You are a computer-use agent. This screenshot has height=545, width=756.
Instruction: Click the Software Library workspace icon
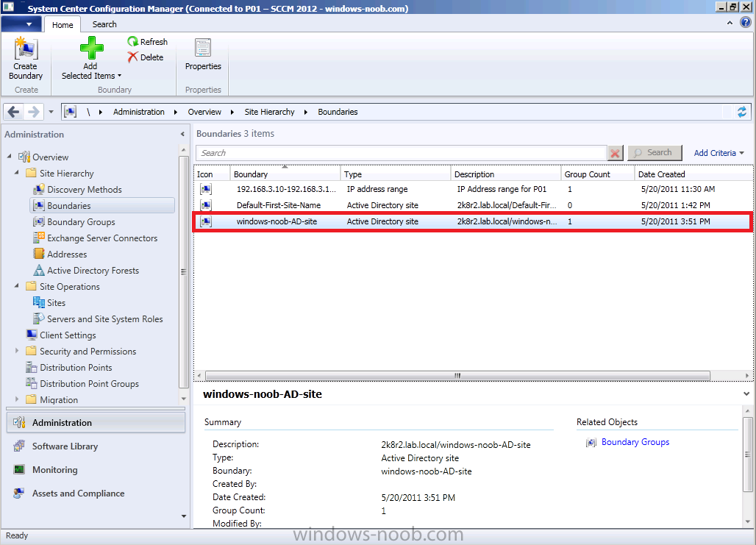click(19, 446)
